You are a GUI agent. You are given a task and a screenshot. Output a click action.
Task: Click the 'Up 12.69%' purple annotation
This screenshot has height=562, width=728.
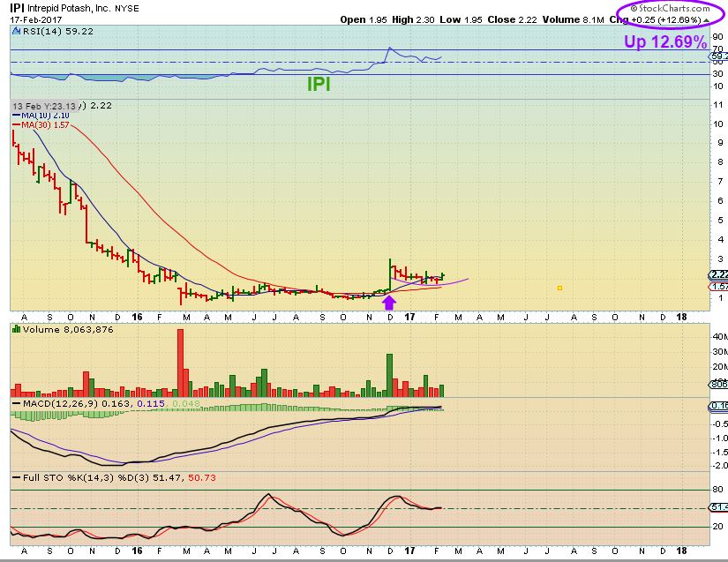click(x=665, y=41)
